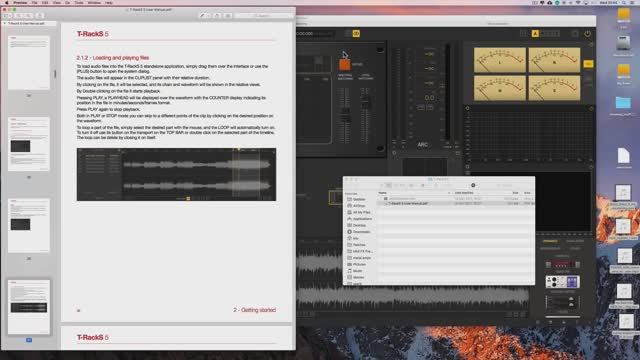This screenshot has height=360, width=640.
Task: Open the View menu in menu bar
Action: click(x=57, y=2)
